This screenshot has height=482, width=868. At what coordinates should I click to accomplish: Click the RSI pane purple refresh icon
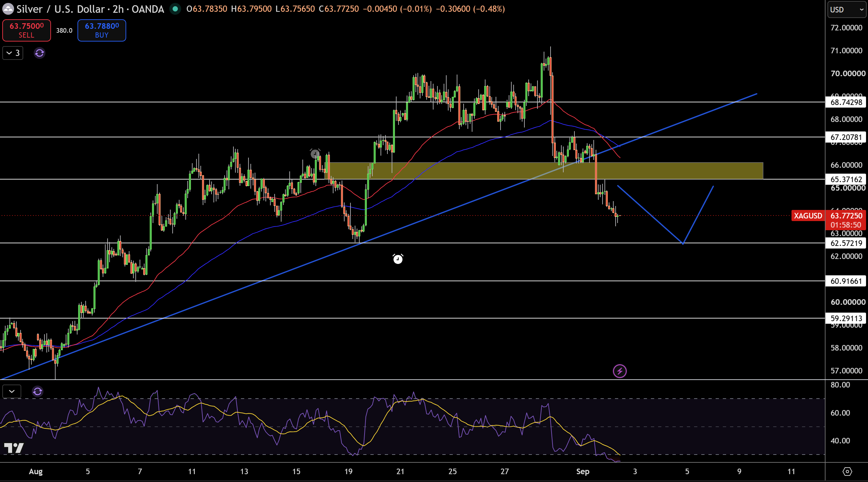(x=37, y=391)
